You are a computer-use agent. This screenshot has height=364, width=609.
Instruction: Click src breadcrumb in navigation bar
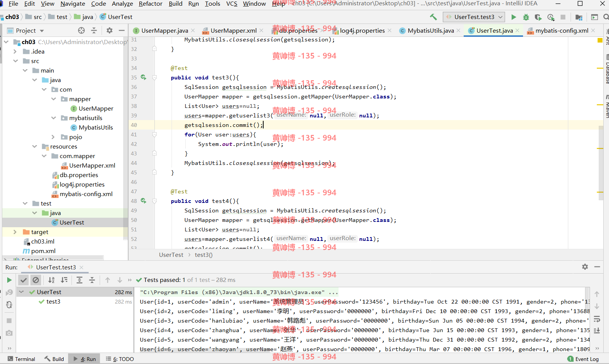(38, 17)
